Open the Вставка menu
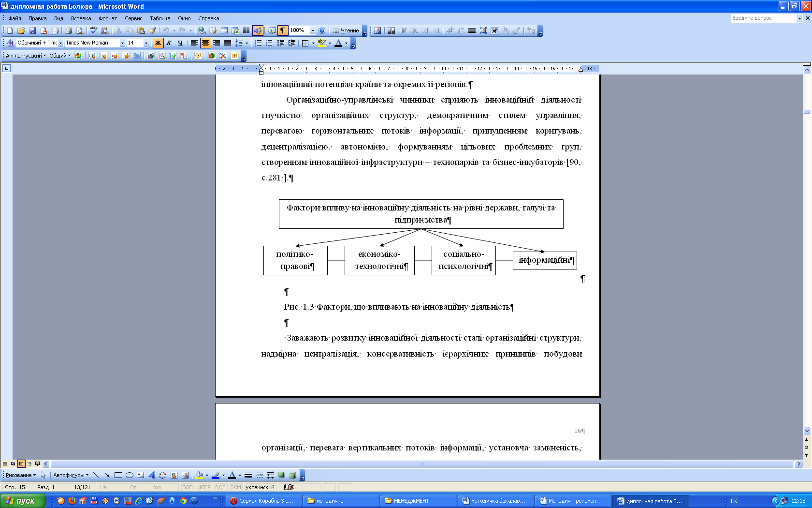 pyautogui.click(x=81, y=18)
